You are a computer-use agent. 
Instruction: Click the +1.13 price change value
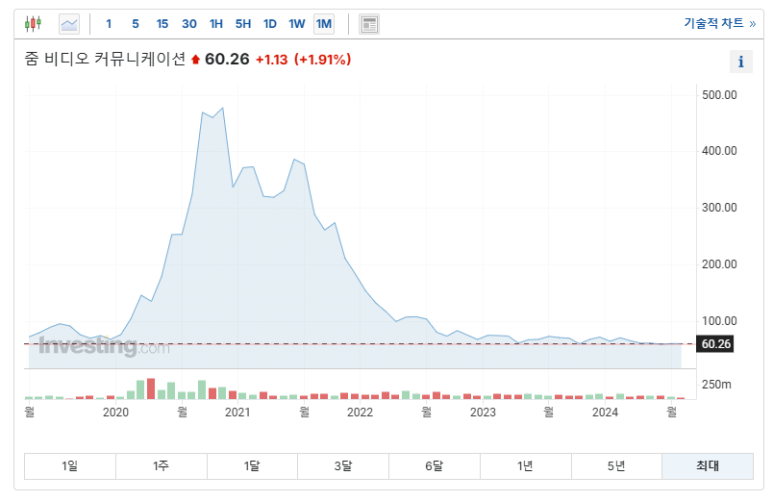pyautogui.click(x=272, y=60)
